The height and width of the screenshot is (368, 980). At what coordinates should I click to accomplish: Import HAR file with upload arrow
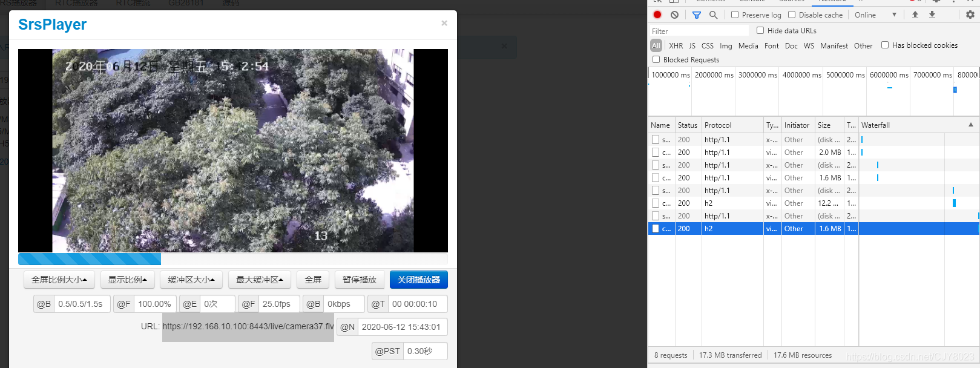[x=915, y=15]
